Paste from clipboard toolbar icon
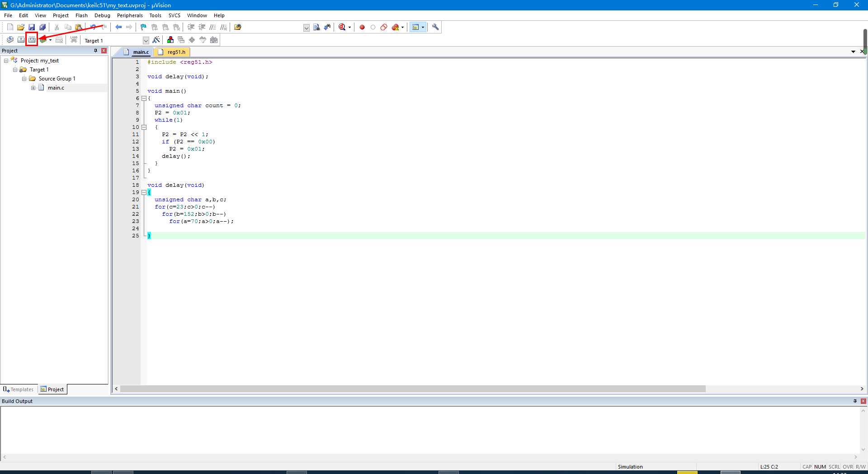Screen dimensions: 868x474 coord(79,27)
